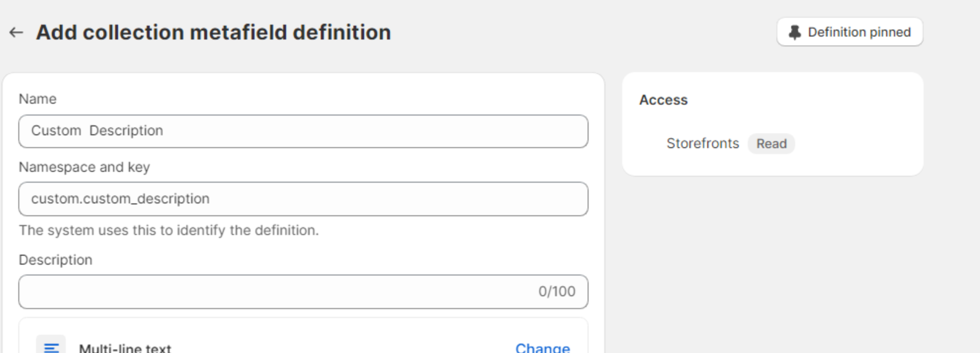Viewport: 980px width, 353px height.
Task: Click the Access panel heading
Action: [x=663, y=100]
